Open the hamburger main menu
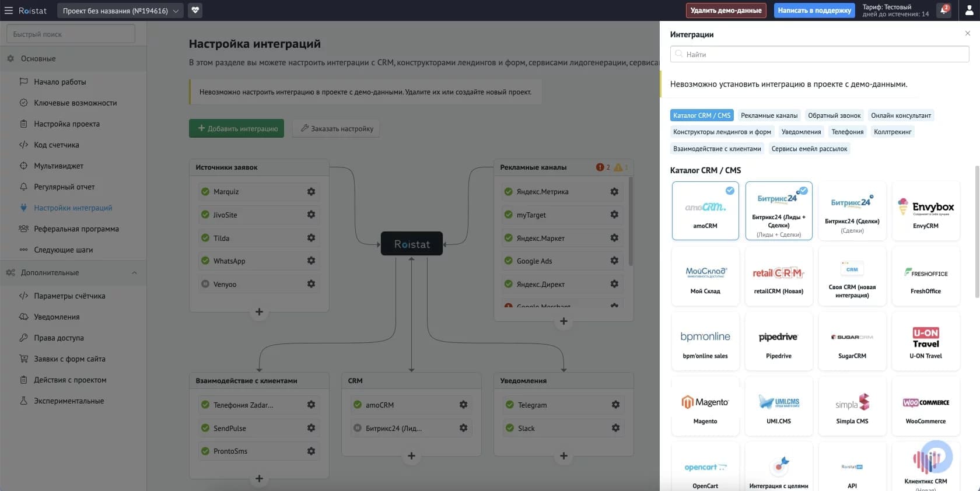This screenshot has width=980, height=491. [x=8, y=10]
